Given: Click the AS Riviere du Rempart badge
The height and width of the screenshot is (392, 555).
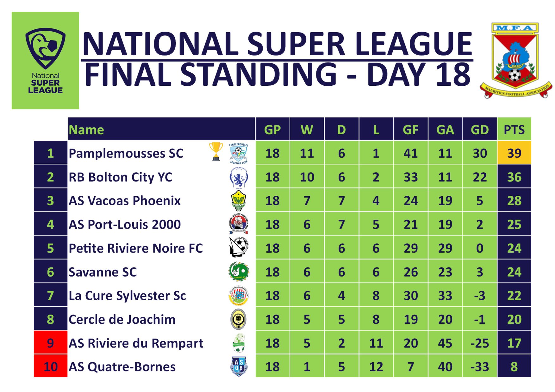Looking at the screenshot, I should [x=239, y=343].
